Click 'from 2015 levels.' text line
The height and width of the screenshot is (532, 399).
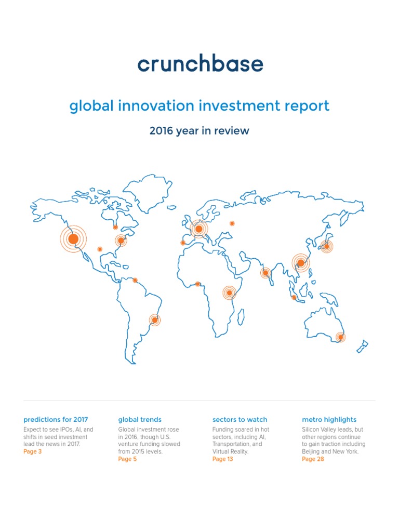(x=140, y=451)
